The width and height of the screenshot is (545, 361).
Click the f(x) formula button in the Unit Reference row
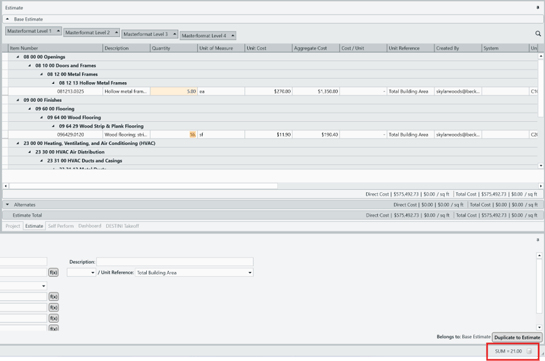pos(53,272)
